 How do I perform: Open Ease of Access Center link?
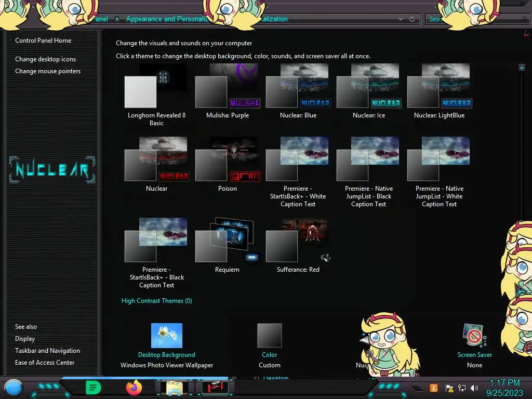click(x=45, y=362)
